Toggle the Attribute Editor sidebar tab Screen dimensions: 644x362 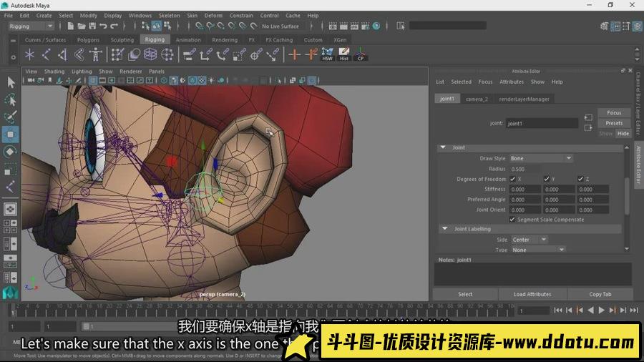pyautogui.click(x=638, y=165)
